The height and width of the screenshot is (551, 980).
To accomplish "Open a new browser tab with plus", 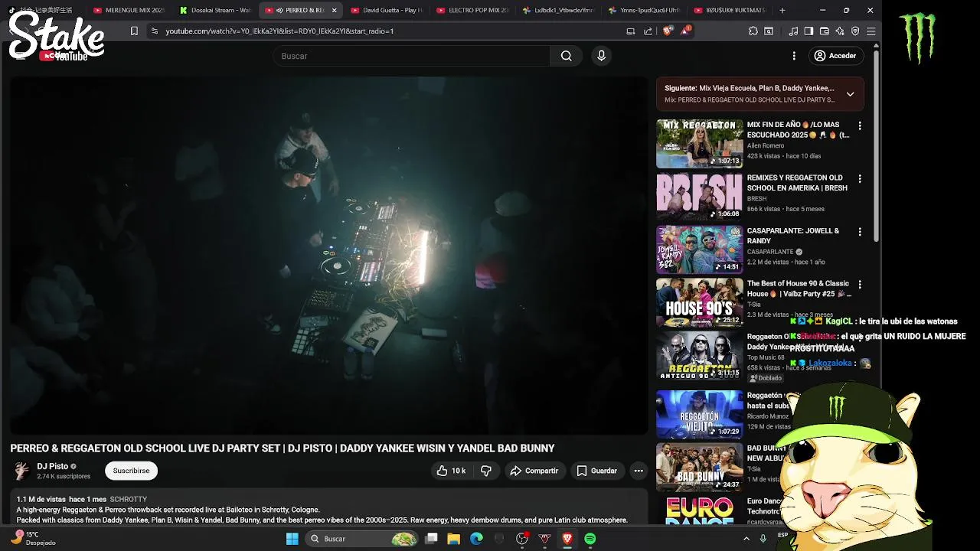I will click(782, 10).
